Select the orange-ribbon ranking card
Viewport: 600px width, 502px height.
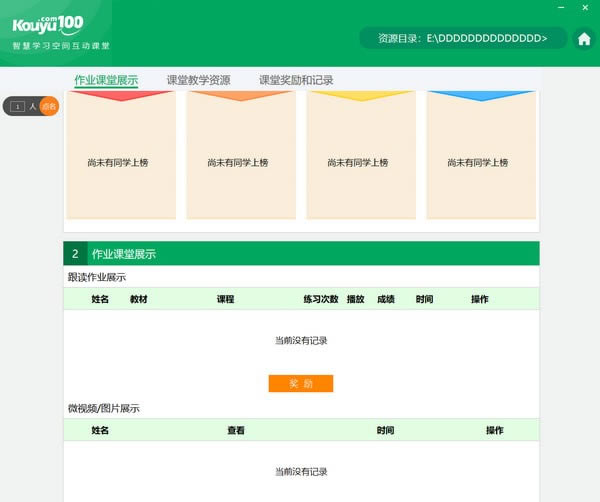(241, 155)
